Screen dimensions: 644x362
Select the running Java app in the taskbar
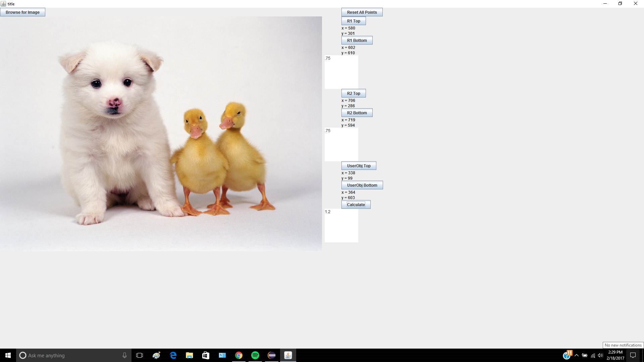pyautogui.click(x=287, y=355)
